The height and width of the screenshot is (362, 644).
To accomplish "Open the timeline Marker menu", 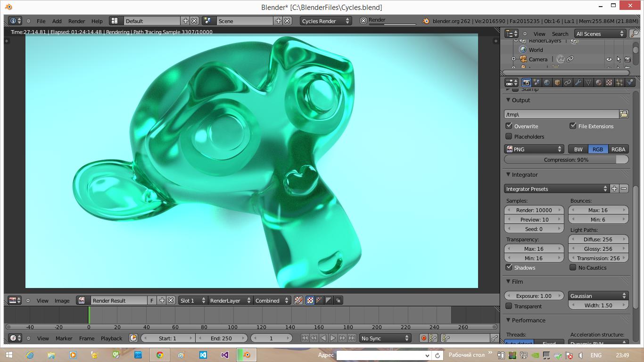I will point(64,338).
